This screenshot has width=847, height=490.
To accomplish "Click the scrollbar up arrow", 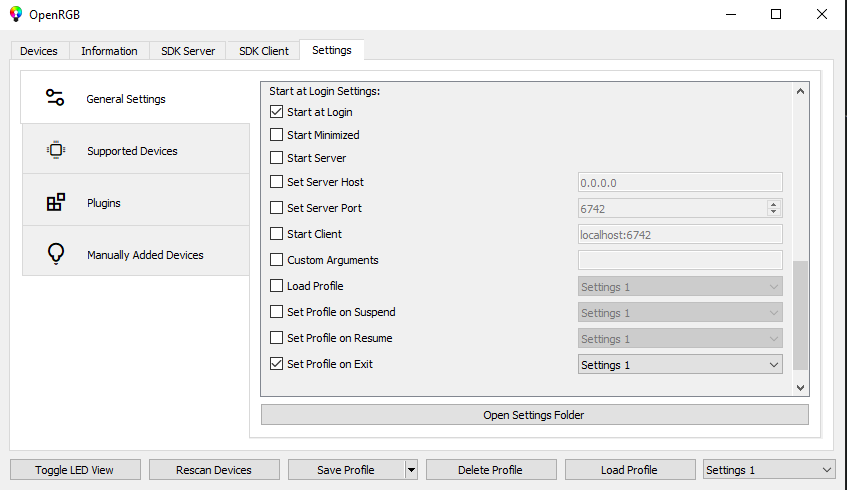I will 800,91.
